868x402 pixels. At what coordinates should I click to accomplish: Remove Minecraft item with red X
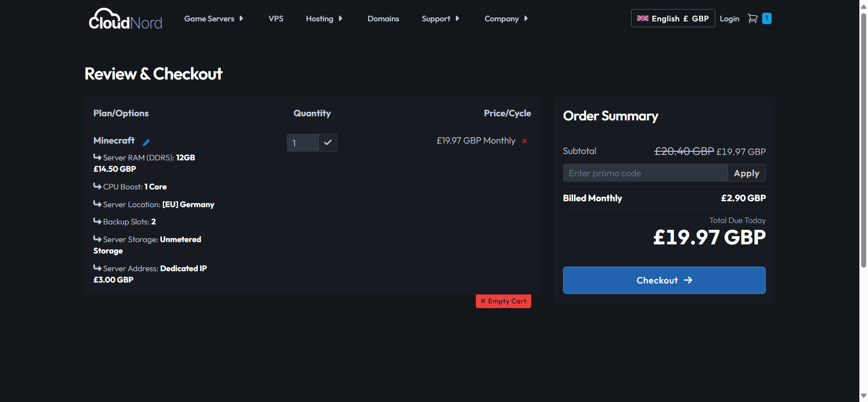(524, 141)
